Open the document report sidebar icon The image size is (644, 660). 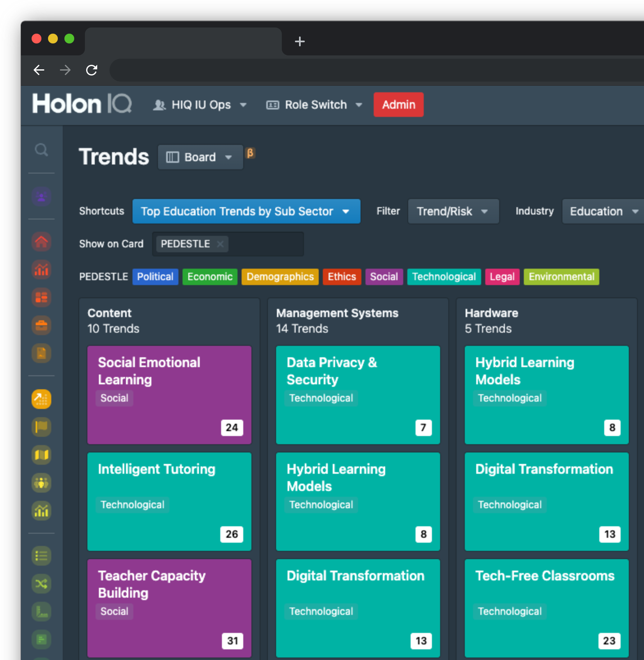[41, 353]
